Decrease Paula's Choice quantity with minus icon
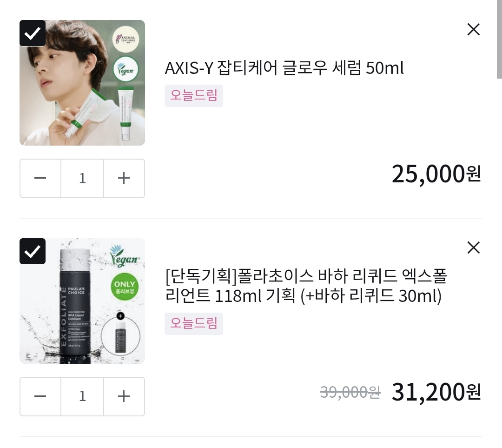The width and height of the screenshot is (502, 448). [x=40, y=396]
